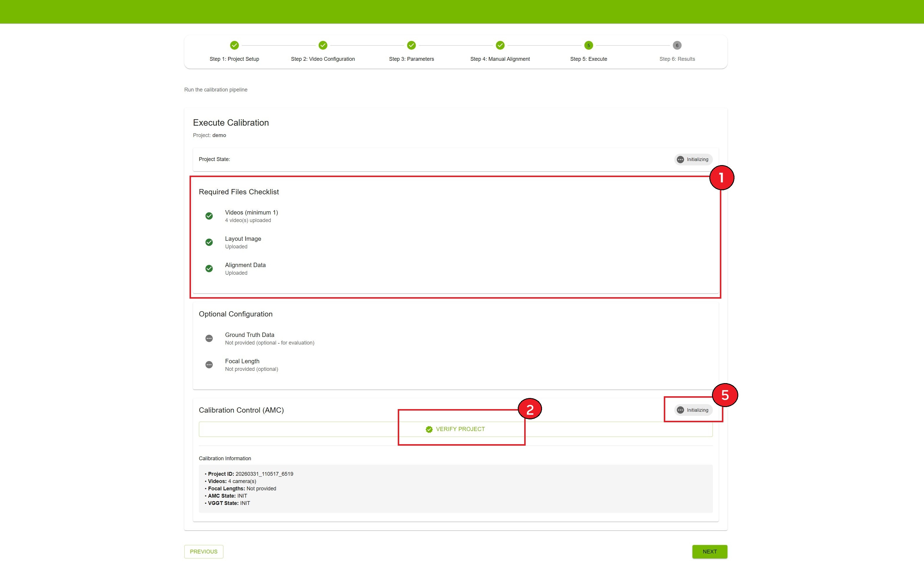The height and width of the screenshot is (578, 924).
Task: Click "Not provided (optional - for evaluation)" text
Action: pyautogui.click(x=270, y=343)
